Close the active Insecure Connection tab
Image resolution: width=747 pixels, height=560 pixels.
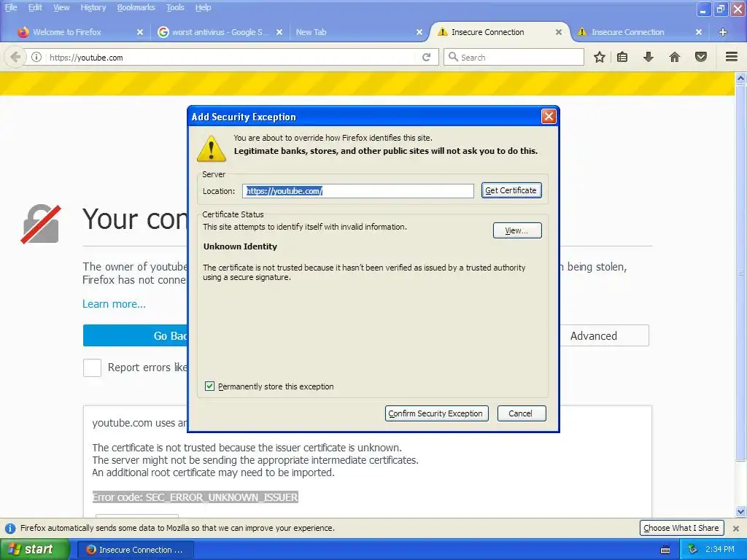[559, 32]
